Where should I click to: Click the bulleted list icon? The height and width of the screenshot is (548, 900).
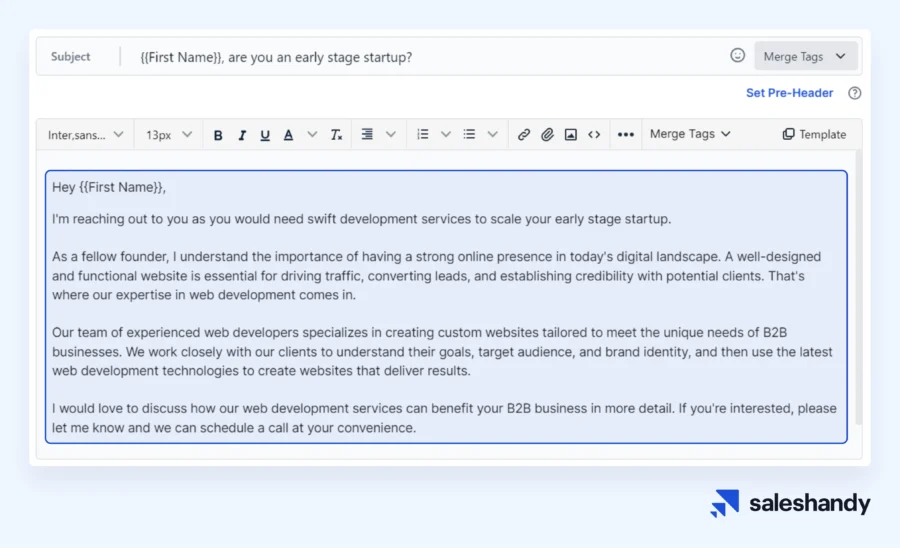tap(469, 134)
